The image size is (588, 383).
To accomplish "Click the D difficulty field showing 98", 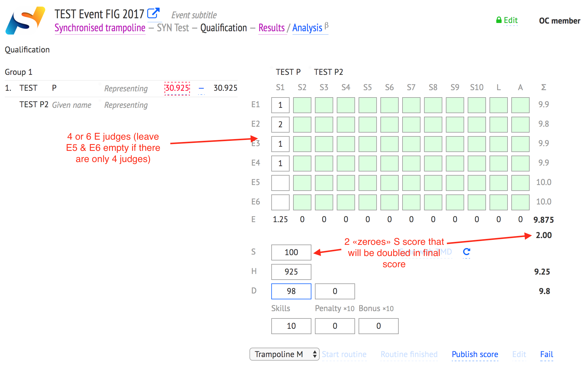I will pyautogui.click(x=291, y=291).
